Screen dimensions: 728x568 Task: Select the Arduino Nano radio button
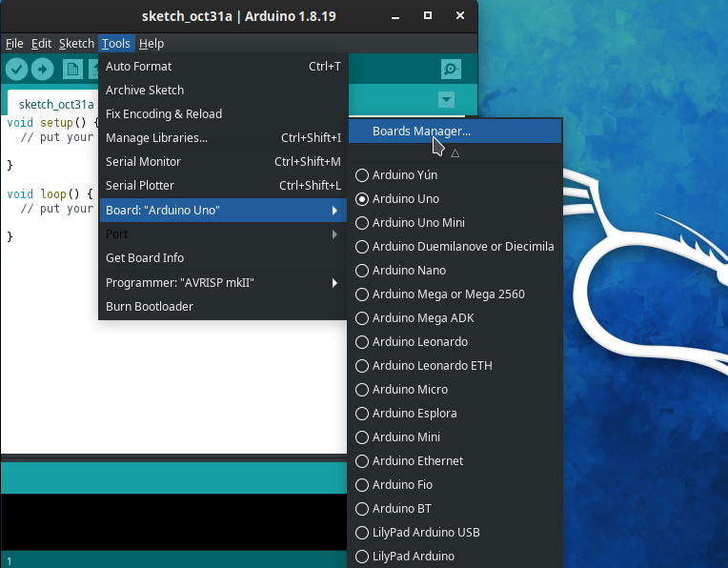[362, 271]
